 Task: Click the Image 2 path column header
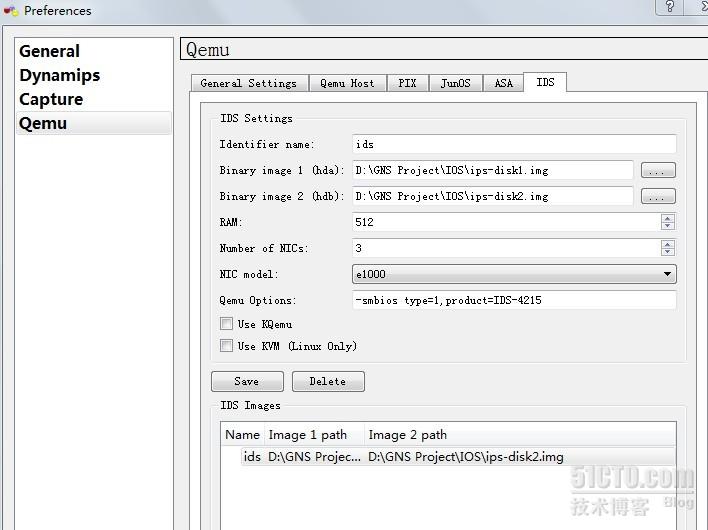pyautogui.click(x=520, y=435)
